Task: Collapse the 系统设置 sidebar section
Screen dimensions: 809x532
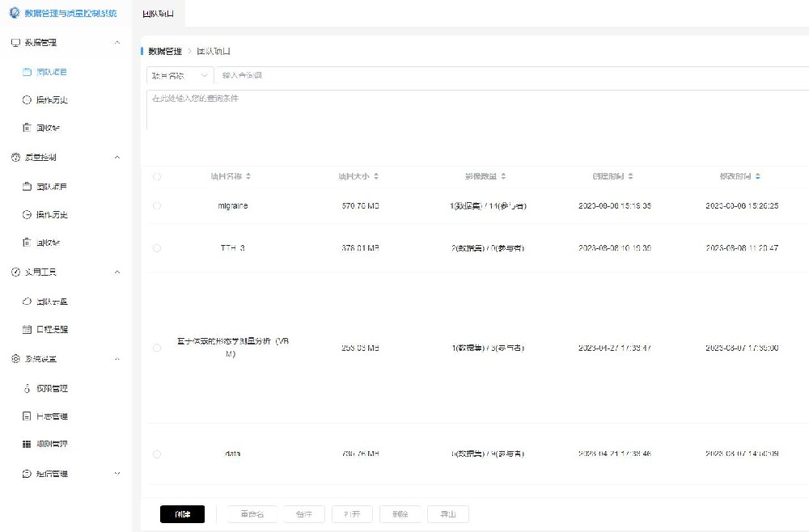Action: click(x=116, y=359)
